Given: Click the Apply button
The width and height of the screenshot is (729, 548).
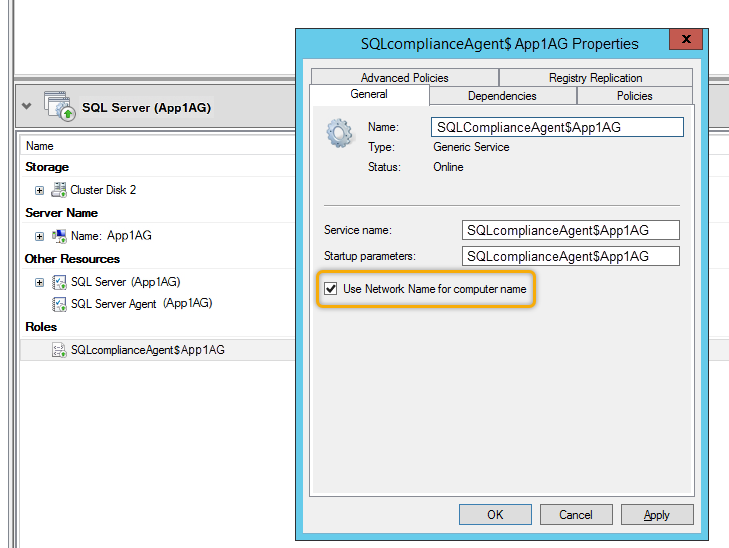Looking at the screenshot, I should (x=657, y=515).
